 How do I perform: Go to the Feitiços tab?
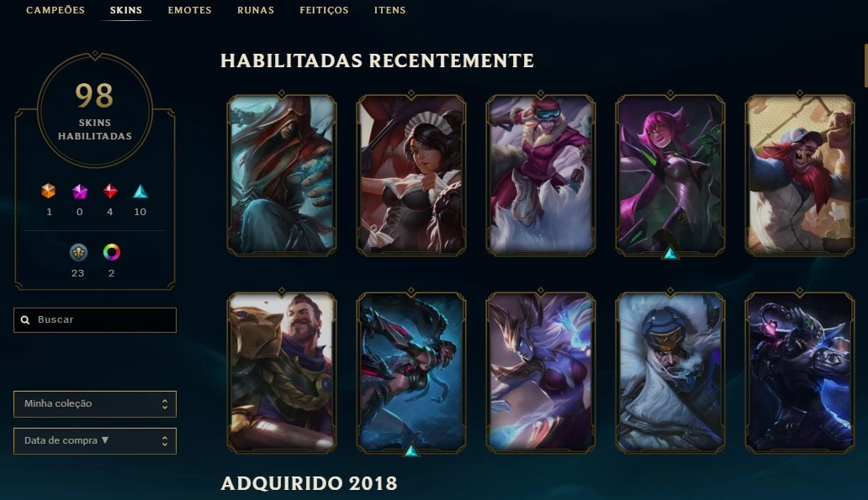pyautogui.click(x=325, y=10)
